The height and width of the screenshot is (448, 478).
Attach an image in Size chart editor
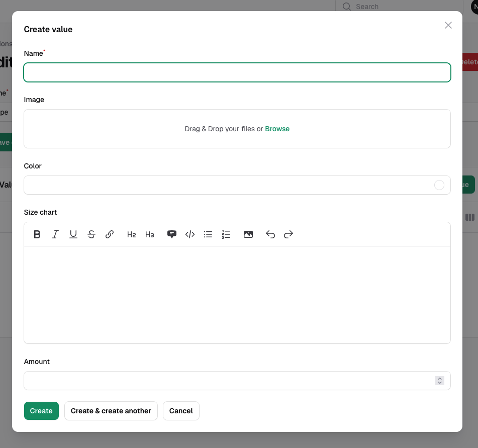[x=248, y=234]
